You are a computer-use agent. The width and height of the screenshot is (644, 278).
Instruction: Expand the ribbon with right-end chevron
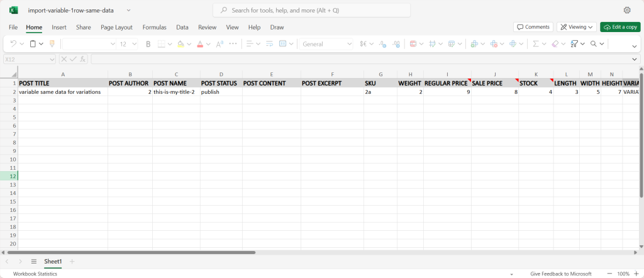click(635, 47)
